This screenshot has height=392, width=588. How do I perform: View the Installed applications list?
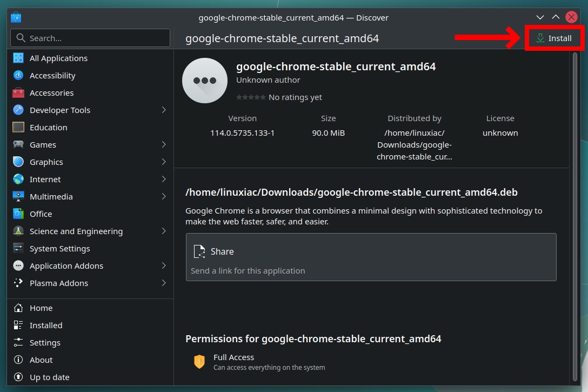tap(90, 325)
